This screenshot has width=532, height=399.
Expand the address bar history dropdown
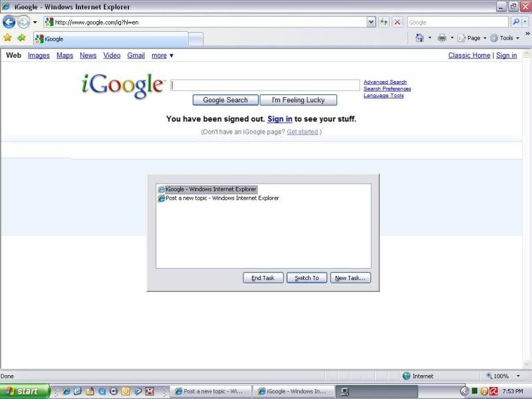coord(371,23)
